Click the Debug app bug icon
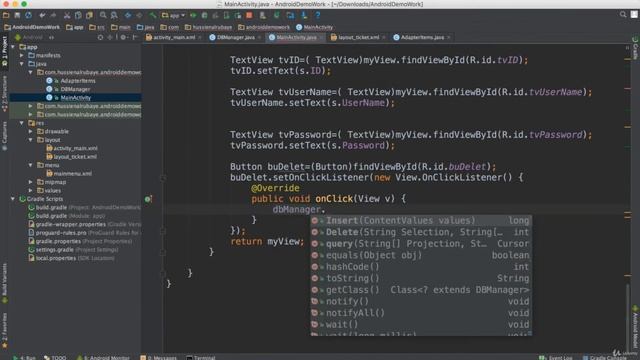Screen dimensions: 640x360 (204, 15)
